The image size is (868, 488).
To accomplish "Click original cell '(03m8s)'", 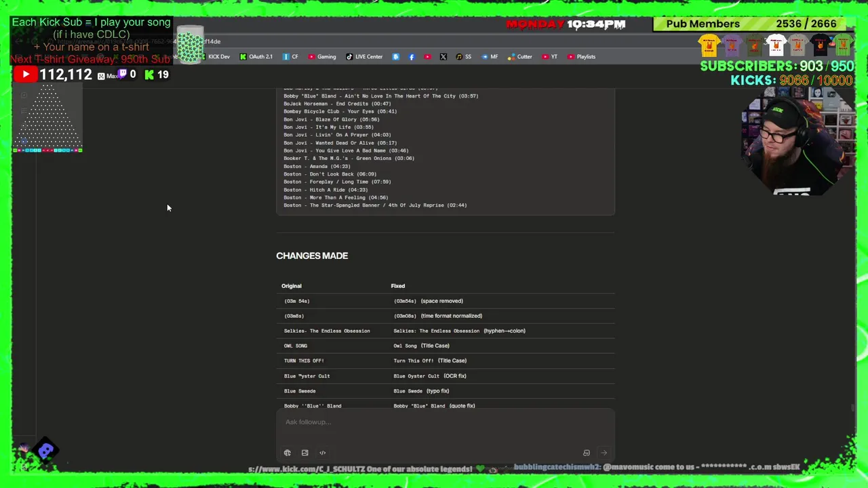I will pyautogui.click(x=294, y=316).
